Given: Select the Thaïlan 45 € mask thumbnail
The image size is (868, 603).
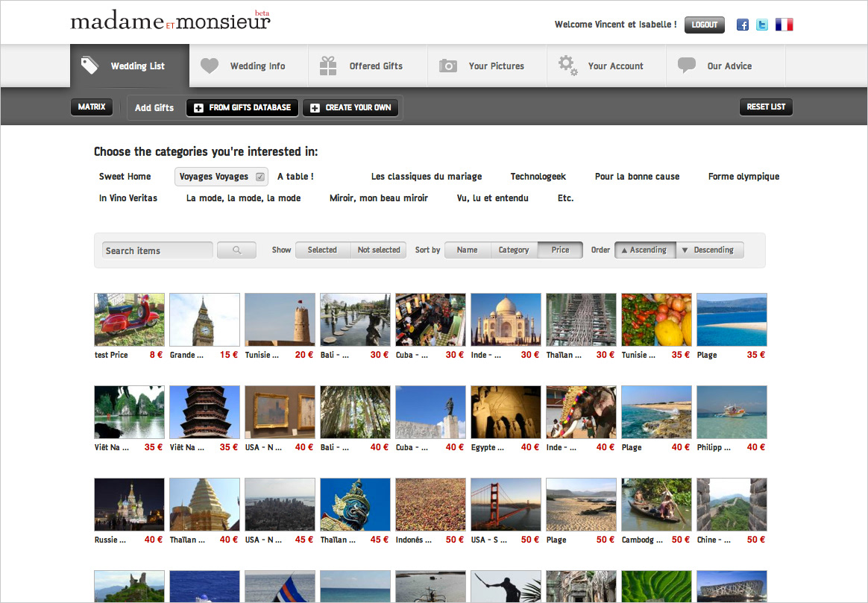Looking at the screenshot, I should [x=356, y=505].
